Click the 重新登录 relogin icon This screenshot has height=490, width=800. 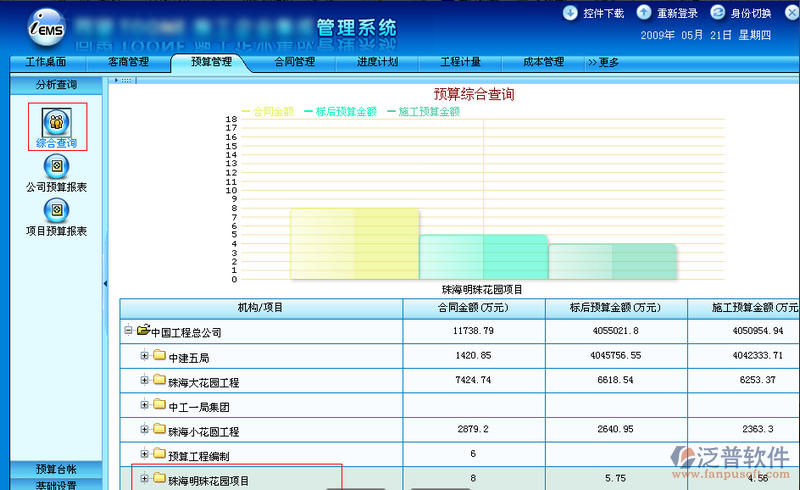point(644,13)
